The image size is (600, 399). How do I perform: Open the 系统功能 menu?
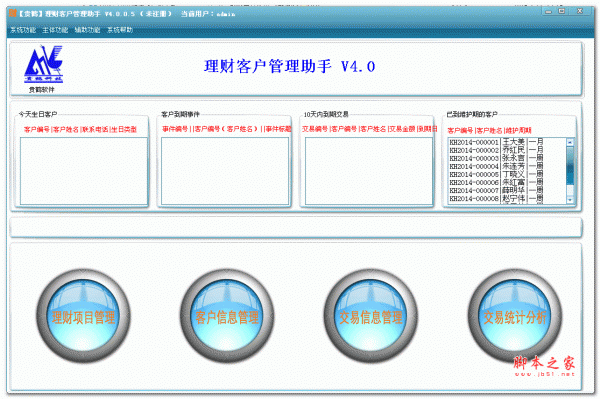tap(23, 30)
